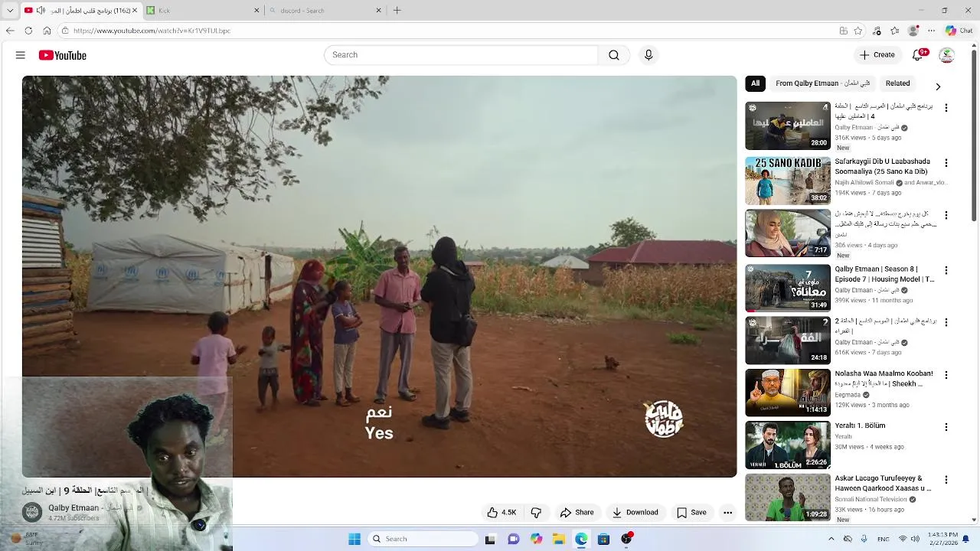Open the Somali National Television channel
This screenshot has width=980, height=551.
(871, 499)
